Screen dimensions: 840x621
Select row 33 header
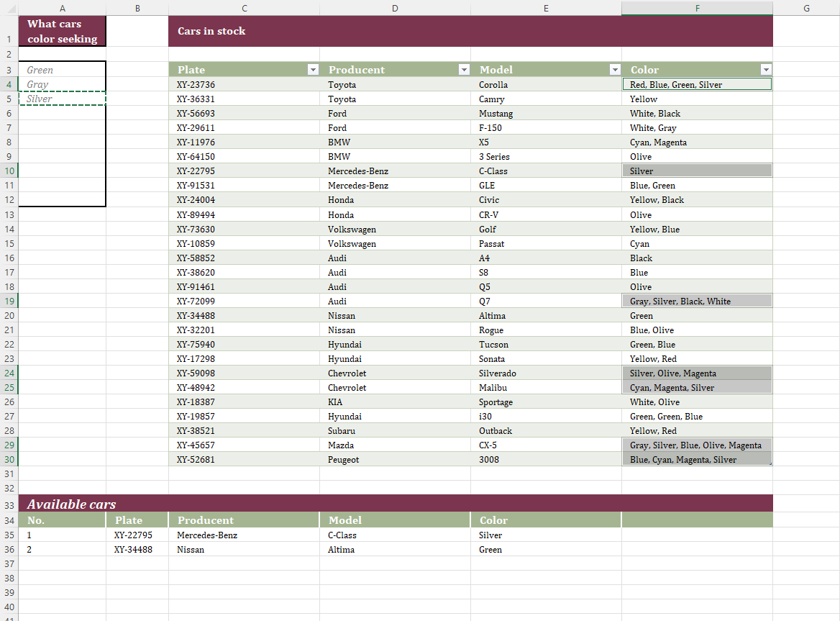point(9,505)
